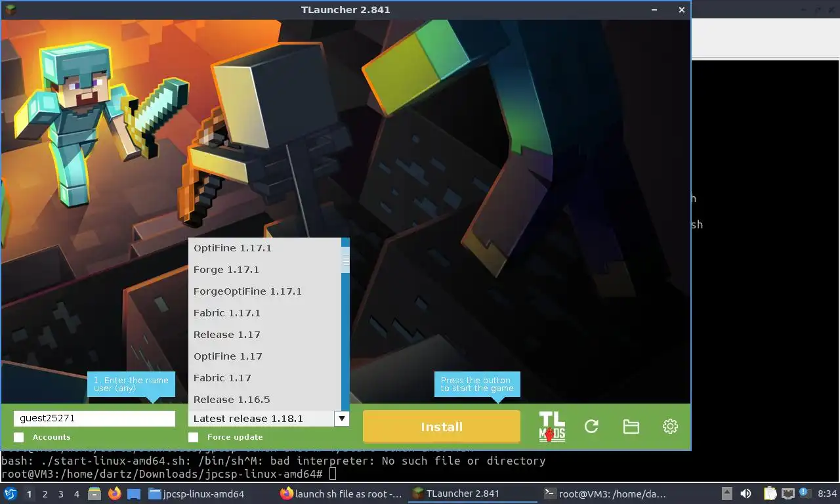Click the guest25271 username field

click(94, 419)
